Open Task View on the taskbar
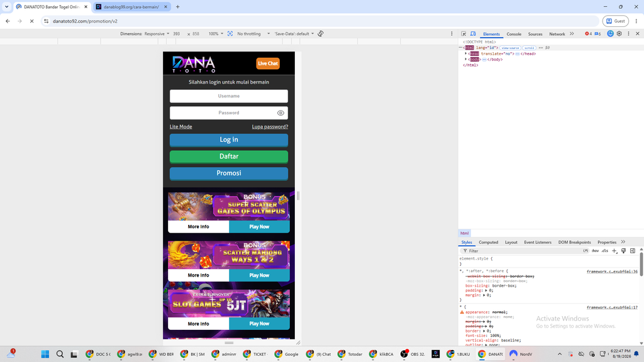Screen dimensions: 644x362 [74, 354]
